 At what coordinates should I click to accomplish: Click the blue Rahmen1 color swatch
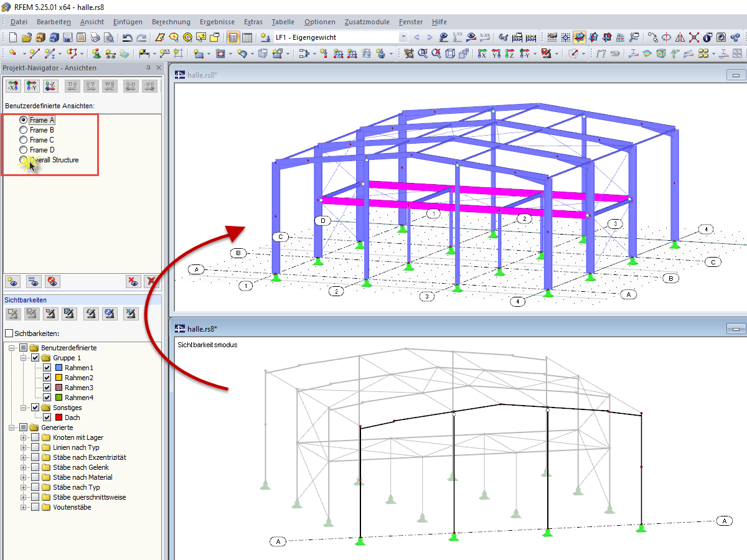[58, 368]
